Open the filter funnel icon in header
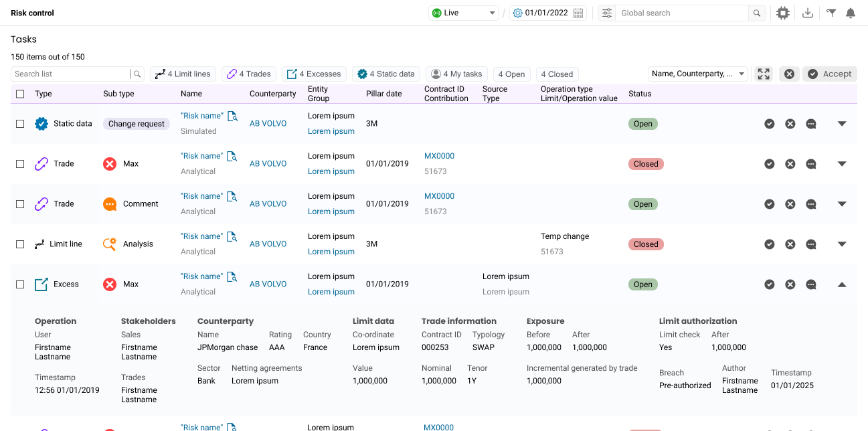The height and width of the screenshot is (431, 868). tap(831, 13)
